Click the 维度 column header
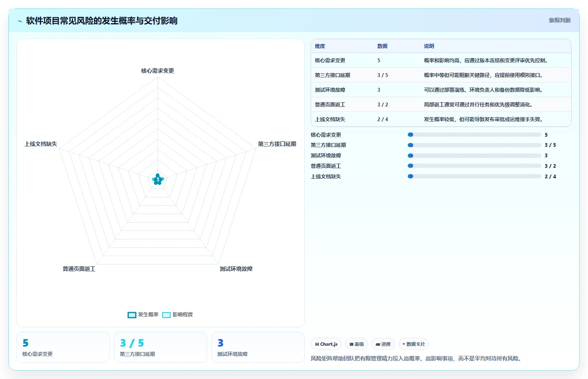This screenshot has height=379, width=588. point(320,46)
